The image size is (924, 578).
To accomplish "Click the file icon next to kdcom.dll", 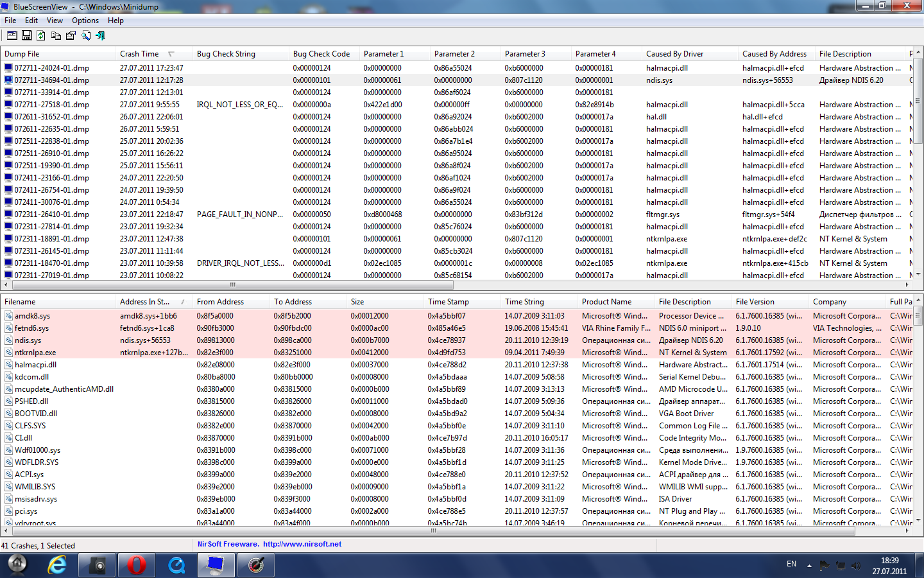I will pyautogui.click(x=8, y=376).
